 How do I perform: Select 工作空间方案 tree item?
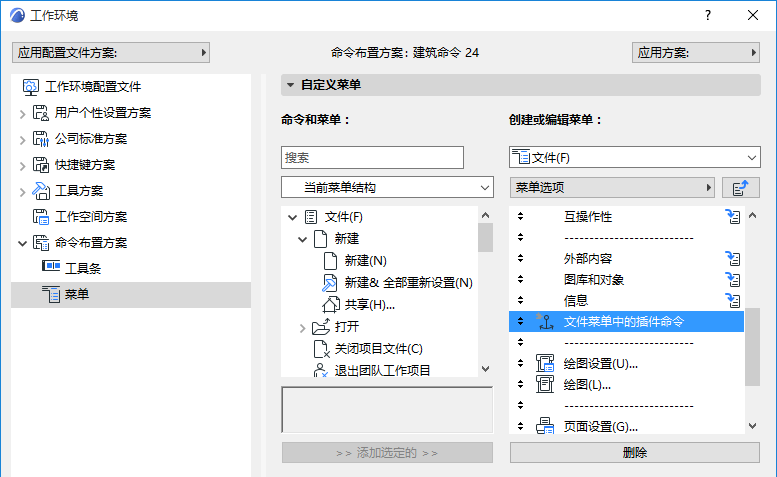pos(91,216)
